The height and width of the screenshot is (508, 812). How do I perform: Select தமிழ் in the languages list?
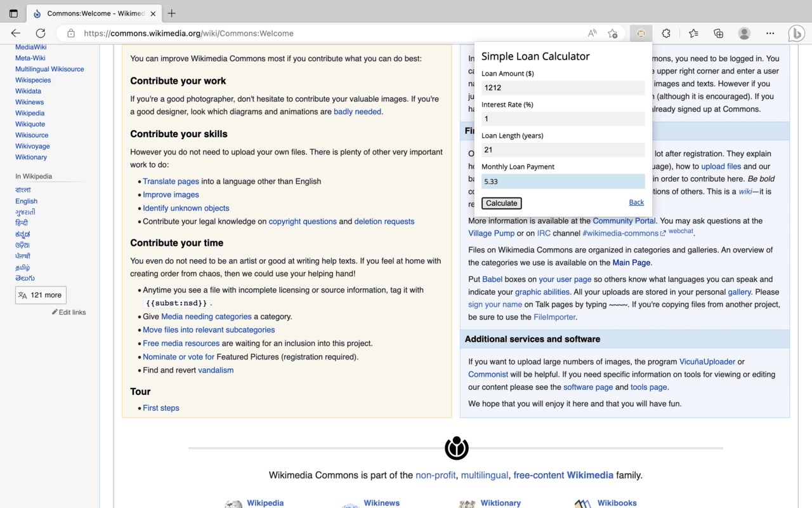[23, 267]
